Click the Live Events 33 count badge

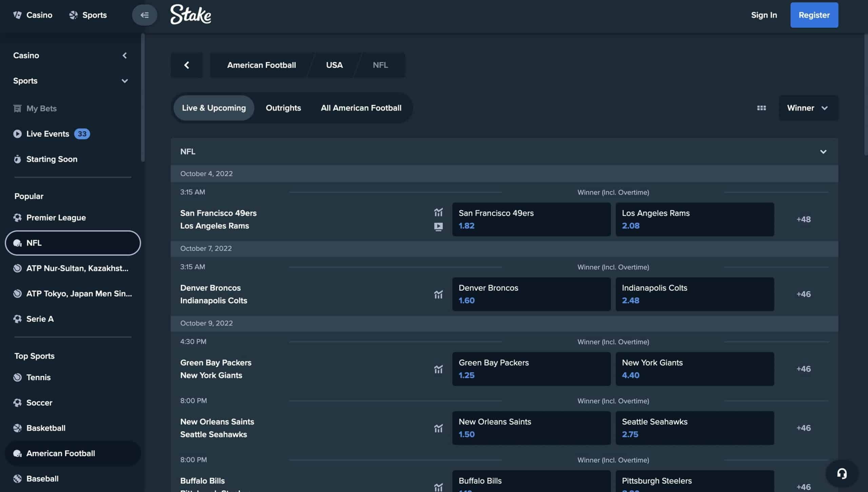[x=82, y=134]
